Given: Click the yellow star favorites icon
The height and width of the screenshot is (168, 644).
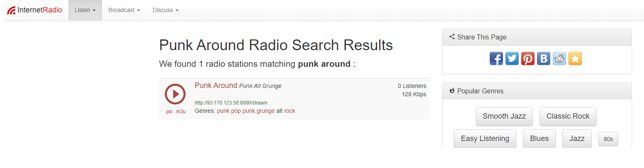Looking at the screenshot, I should tap(575, 58).
